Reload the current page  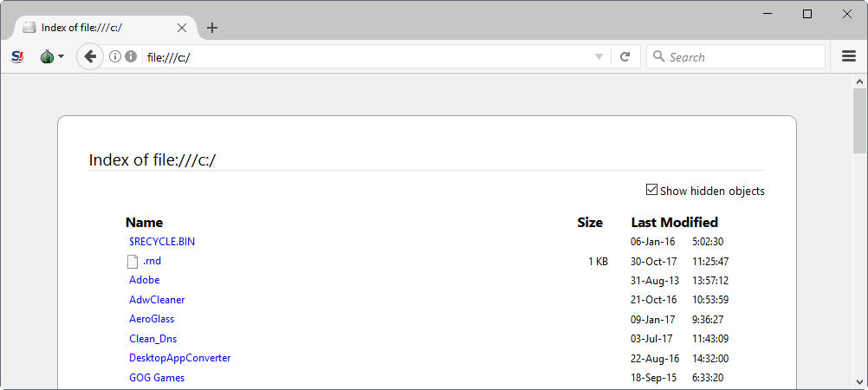tap(625, 57)
